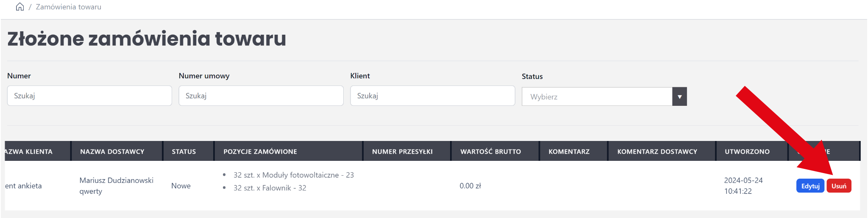The width and height of the screenshot is (868, 218).
Task: Sort by Utworzono column header
Action: pyautogui.click(x=747, y=152)
